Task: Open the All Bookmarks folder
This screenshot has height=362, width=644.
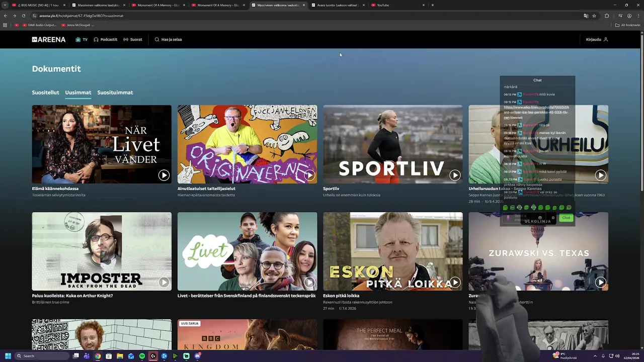Action: (x=627, y=25)
